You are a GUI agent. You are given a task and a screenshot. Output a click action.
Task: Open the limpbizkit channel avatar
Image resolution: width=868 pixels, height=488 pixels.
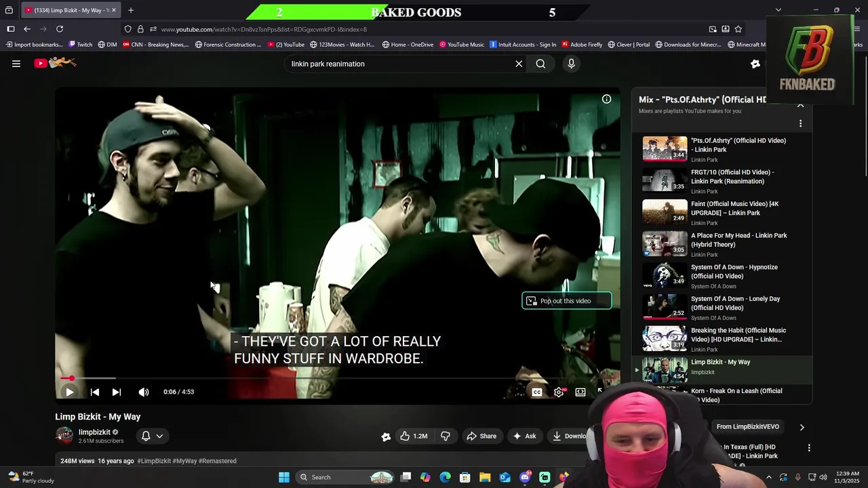coord(64,435)
